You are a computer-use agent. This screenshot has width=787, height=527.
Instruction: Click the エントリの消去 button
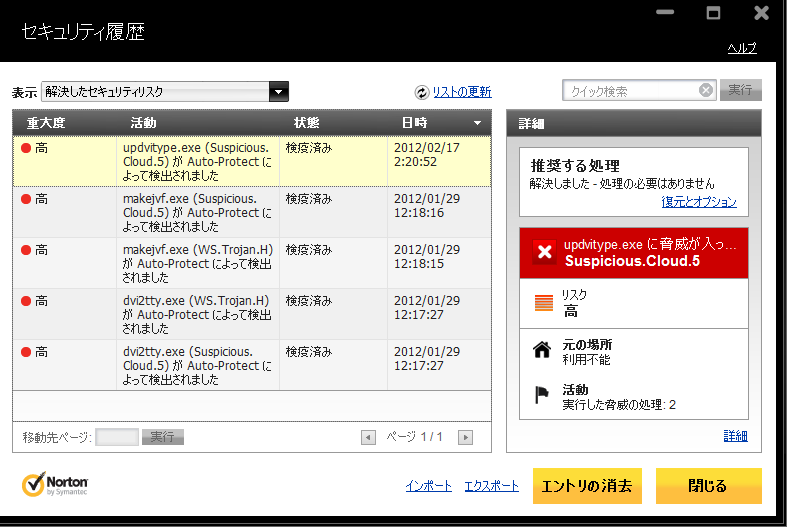587,486
